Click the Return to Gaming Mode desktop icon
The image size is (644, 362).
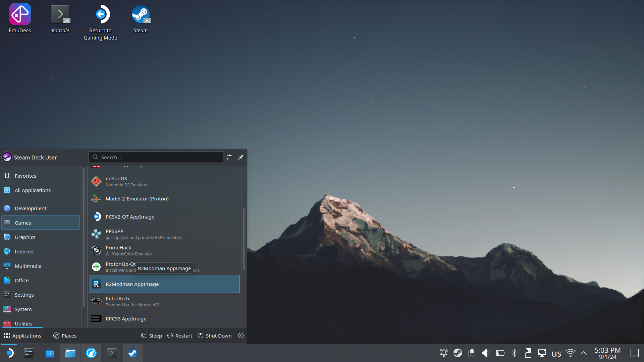pos(100,22)
